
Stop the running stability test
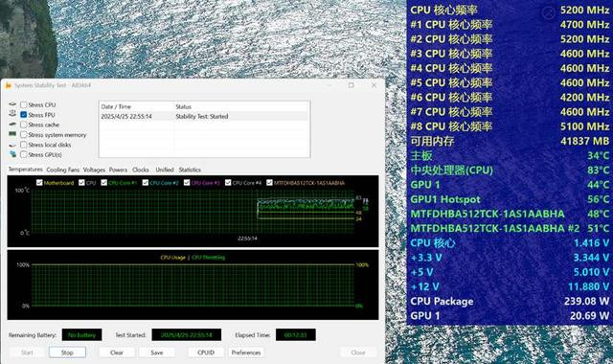(x=67, y=353)
